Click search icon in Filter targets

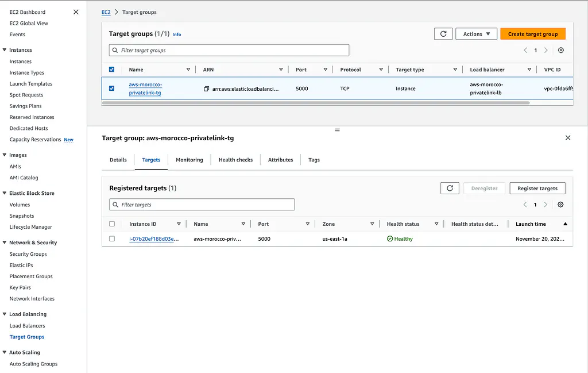coord(115,205)
